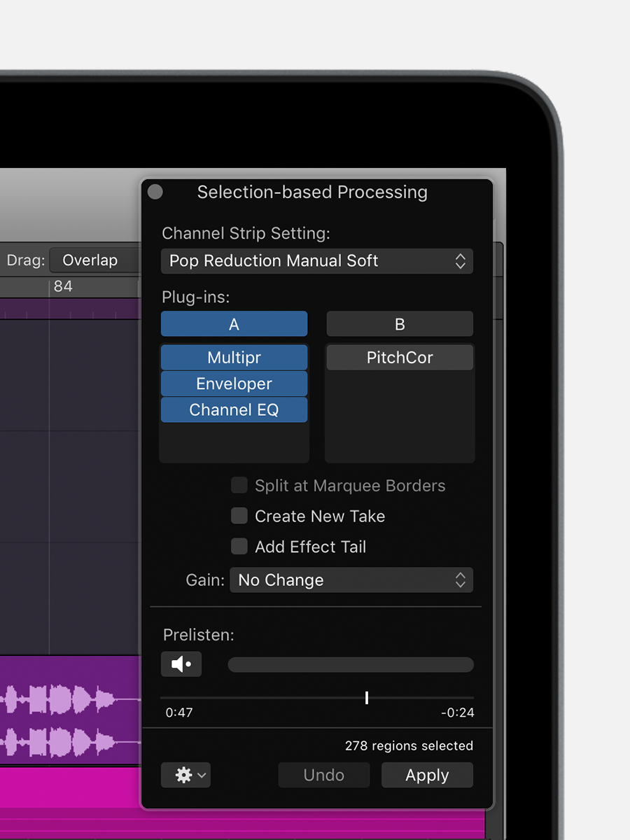Screen dimensions: 630x840
Task: Open the Channel Strip Setting dropdown
Action: pos(317,261)
